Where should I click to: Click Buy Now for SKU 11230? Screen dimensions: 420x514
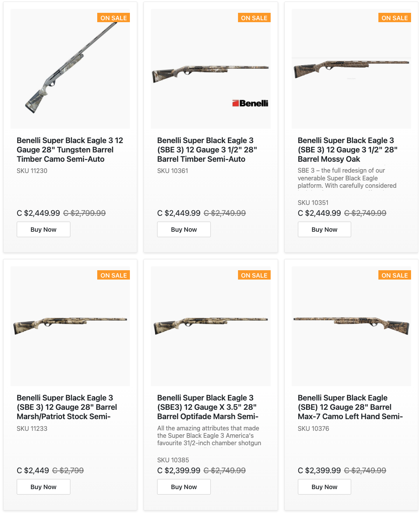coord(44,229)
